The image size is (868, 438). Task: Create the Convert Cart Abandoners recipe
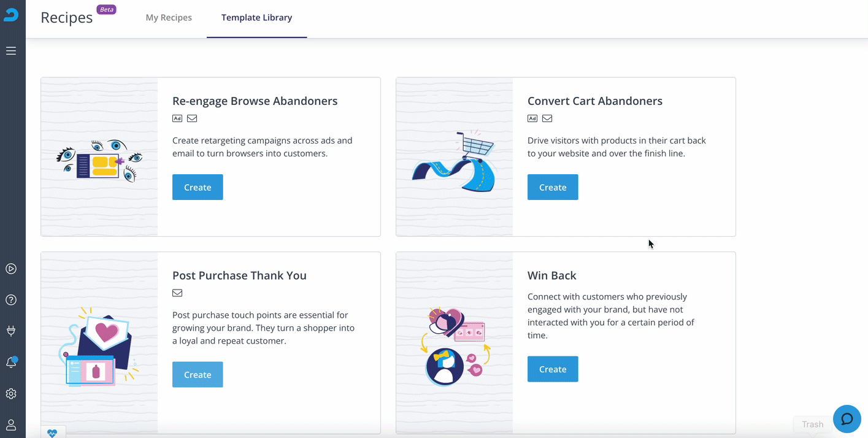(553, 187)
